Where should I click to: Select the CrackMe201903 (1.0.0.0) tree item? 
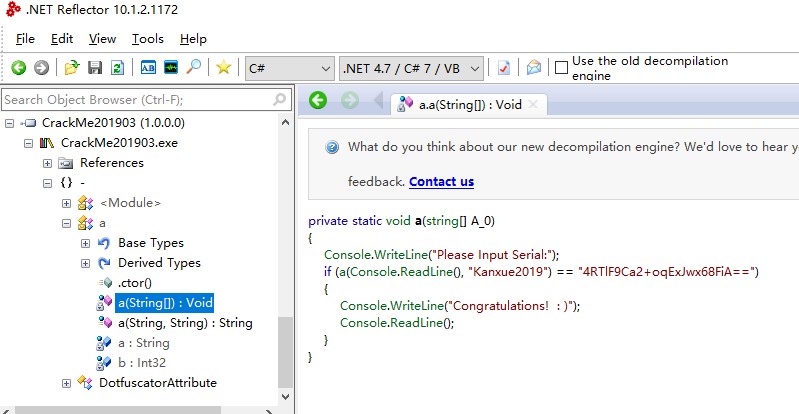113,123
